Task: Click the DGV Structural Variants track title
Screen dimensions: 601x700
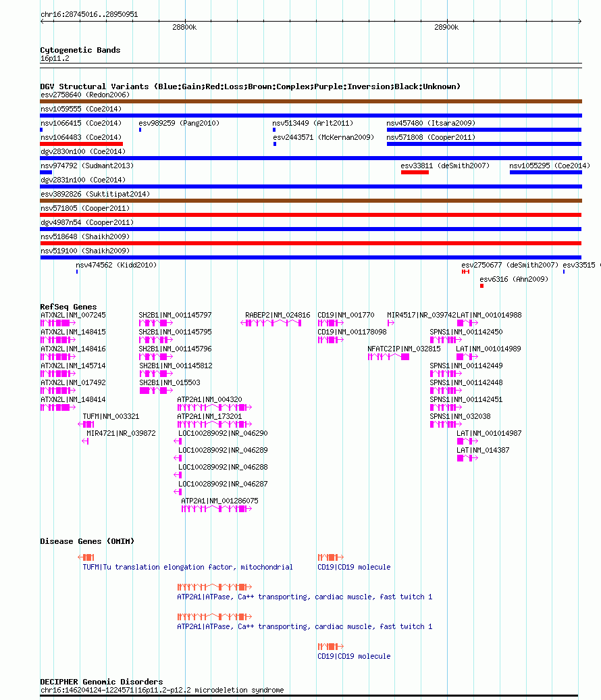Action: tap(251, 86)
